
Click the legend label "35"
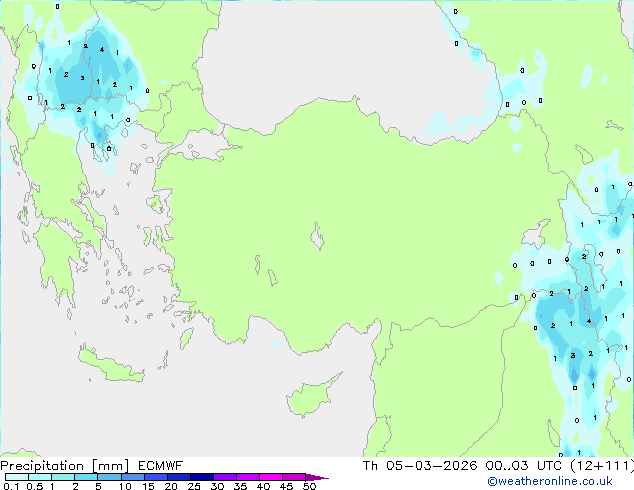240,486
